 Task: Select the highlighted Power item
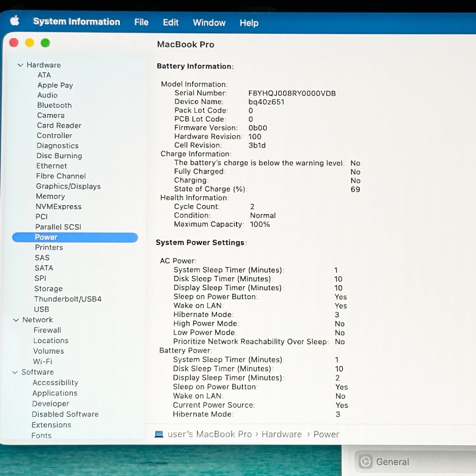[x=75, y=237]
